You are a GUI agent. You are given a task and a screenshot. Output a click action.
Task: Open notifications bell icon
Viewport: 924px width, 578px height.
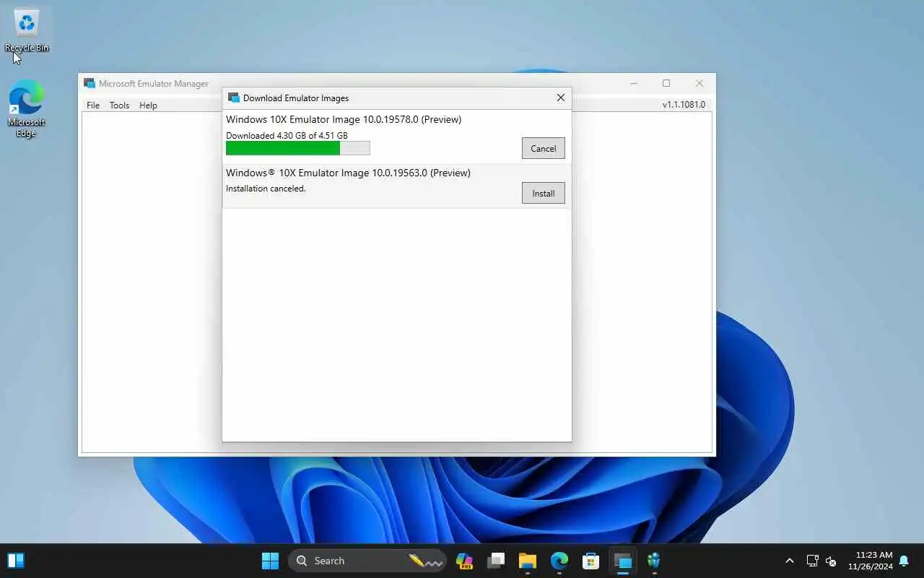[904, 561]
